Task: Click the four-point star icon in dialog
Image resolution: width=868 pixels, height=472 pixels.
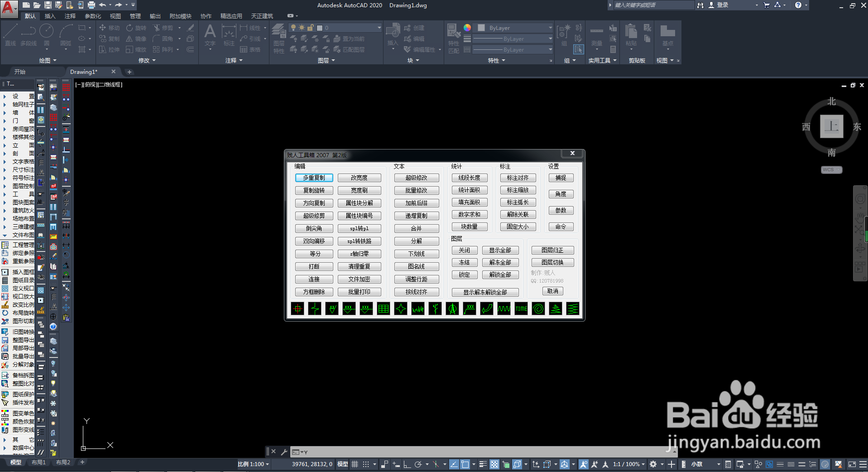Action: 401,309
